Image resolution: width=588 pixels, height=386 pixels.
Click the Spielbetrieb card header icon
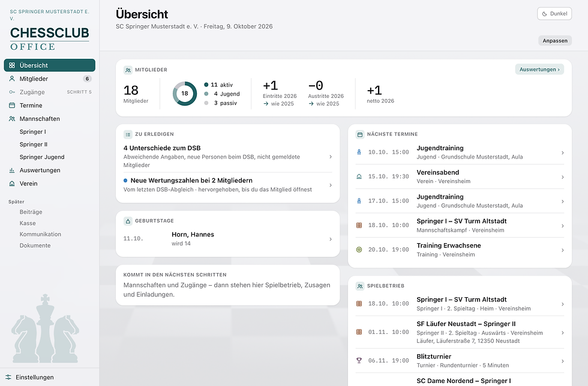click(x=359, y=286)
